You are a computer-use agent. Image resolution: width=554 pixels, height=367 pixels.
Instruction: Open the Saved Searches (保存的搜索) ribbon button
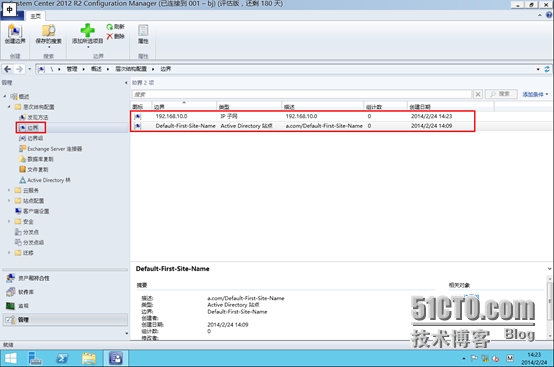tap(48, 35)
